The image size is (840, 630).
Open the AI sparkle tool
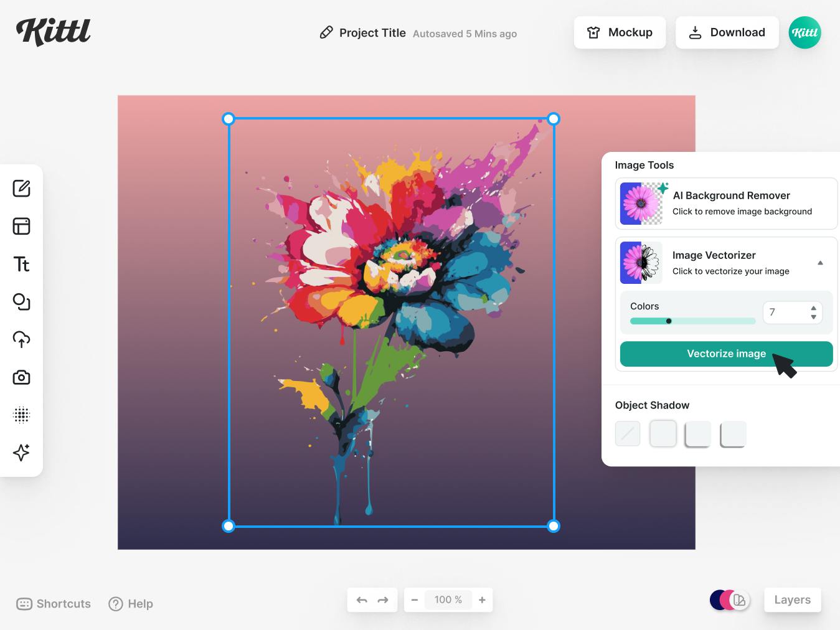click(x=22, y=453)
